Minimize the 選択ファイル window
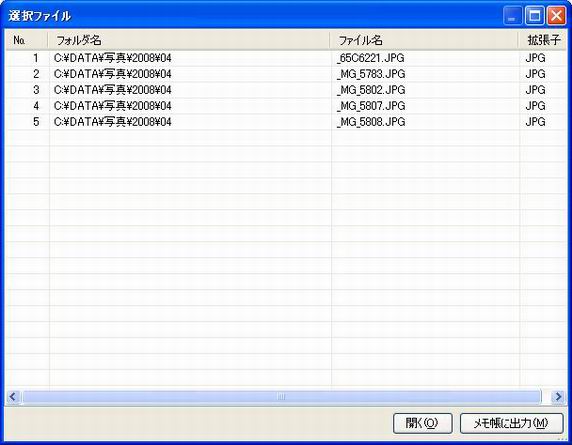Screen dimensions: 572x445 point(512,16)
